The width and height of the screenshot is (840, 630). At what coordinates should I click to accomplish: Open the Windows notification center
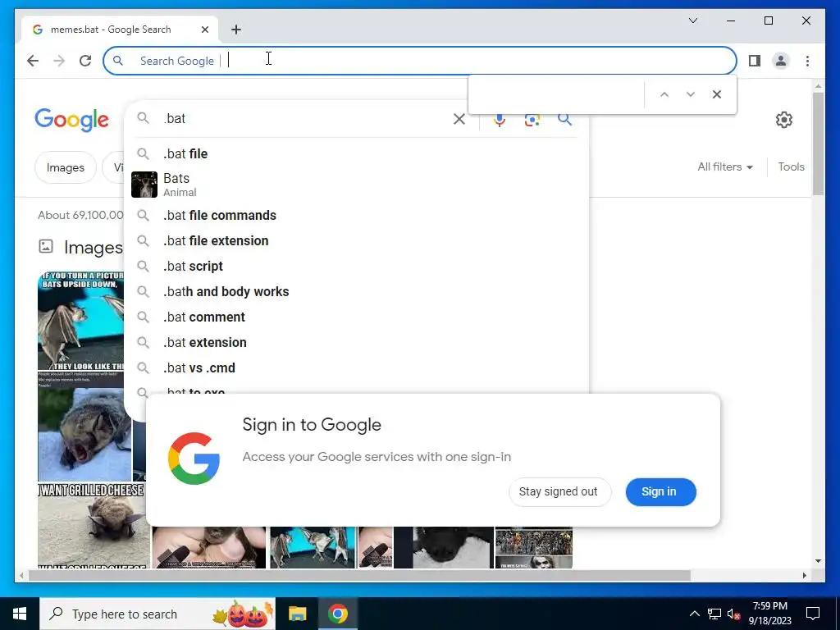coord(813,614)
